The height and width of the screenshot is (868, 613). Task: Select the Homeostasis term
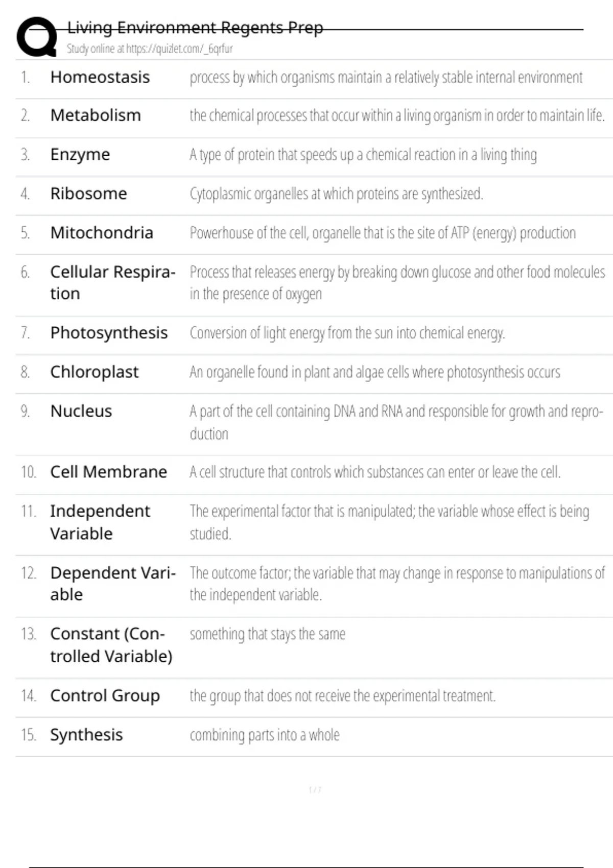click(x=100, y=77)
